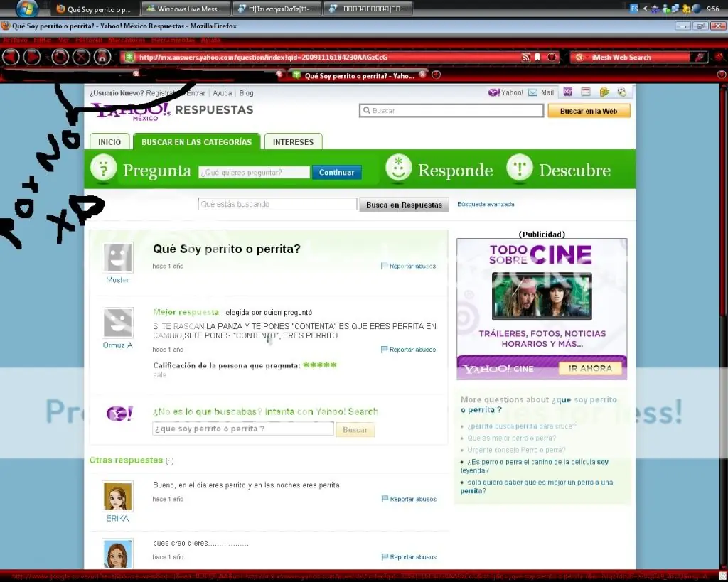Open the Blog link in the header
Image resolution: width=728 pixels, height=582 pixels.
[x=246, y=93]
